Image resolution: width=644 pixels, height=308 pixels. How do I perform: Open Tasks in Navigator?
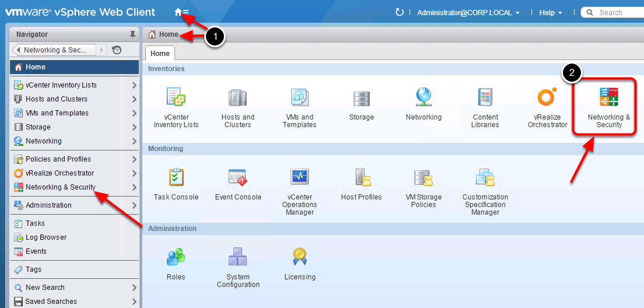[75, 223]
